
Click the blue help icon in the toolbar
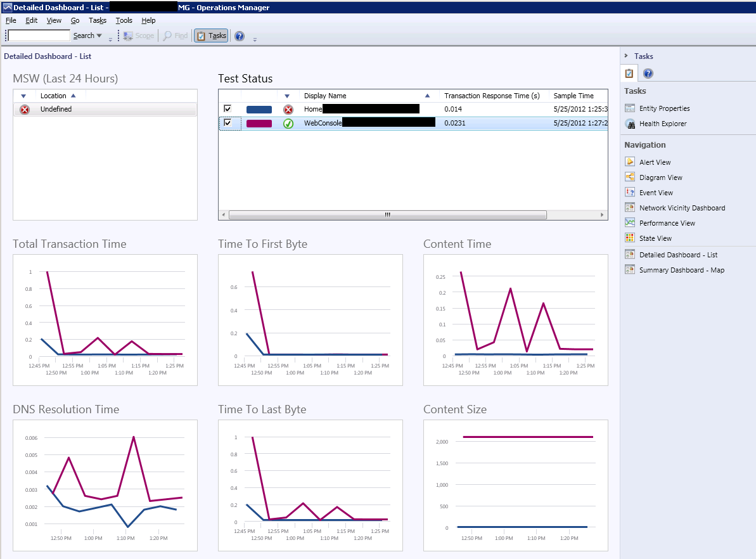(x=240, y=35)
